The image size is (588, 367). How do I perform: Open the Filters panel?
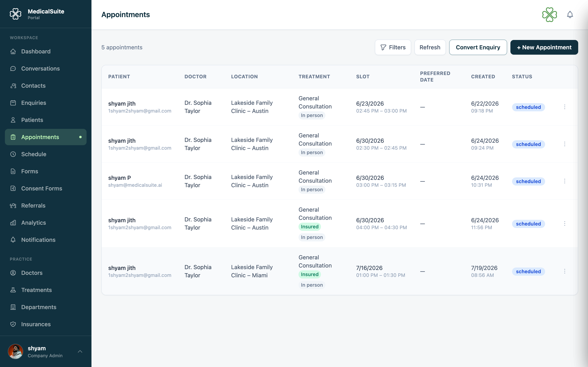pos(393,47)
